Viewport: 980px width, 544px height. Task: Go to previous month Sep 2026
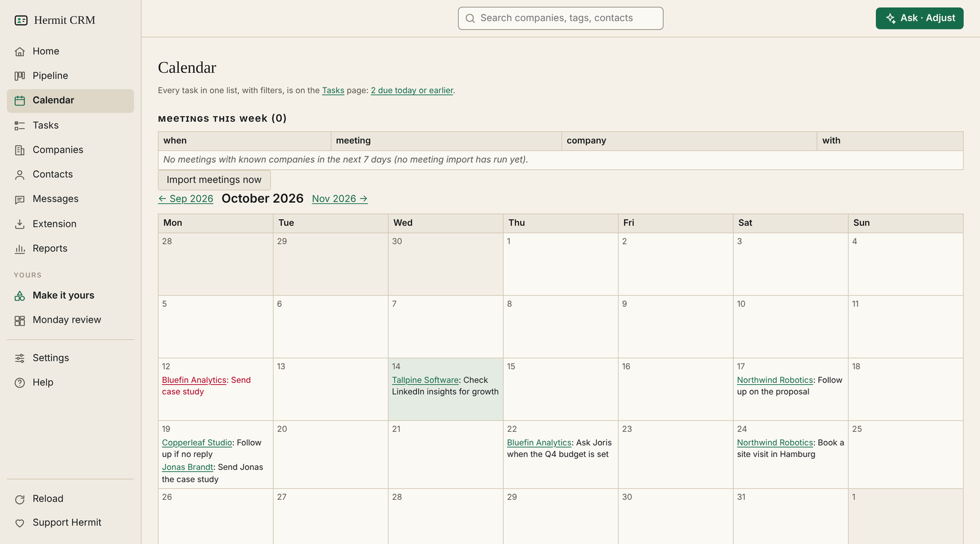(x=186, y=199)
